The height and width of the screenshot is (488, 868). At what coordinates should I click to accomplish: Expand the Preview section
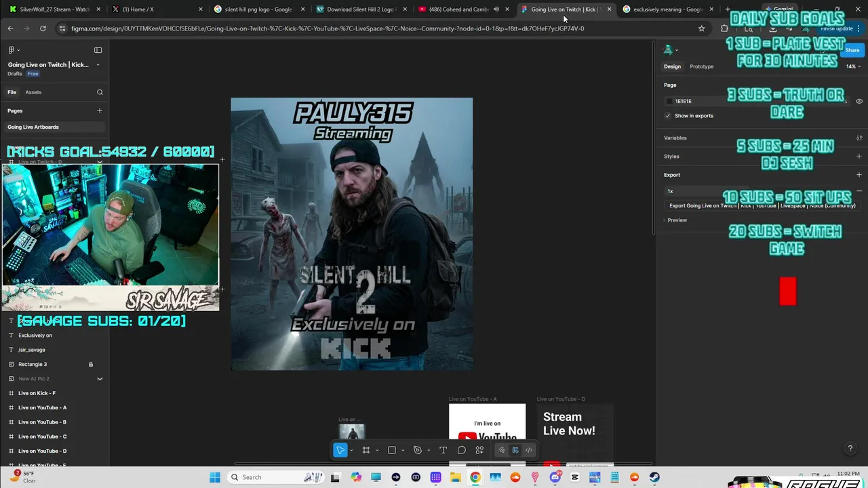pyautogui.click(x=675, y=220)
